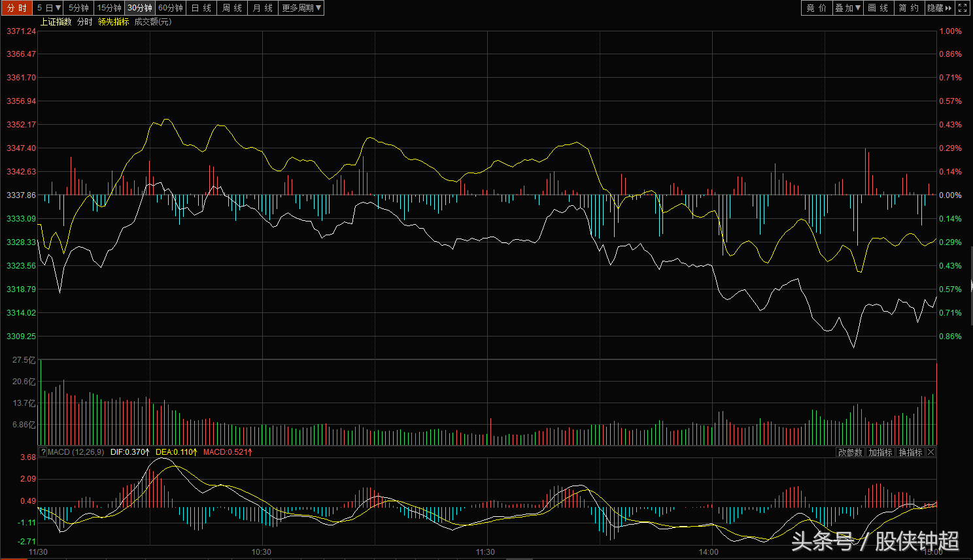Image resolution: width=973 pixels, height=560 pixels.
Task: Collapse side panel with 隐藏 button
Action: [x=940, y=8]
